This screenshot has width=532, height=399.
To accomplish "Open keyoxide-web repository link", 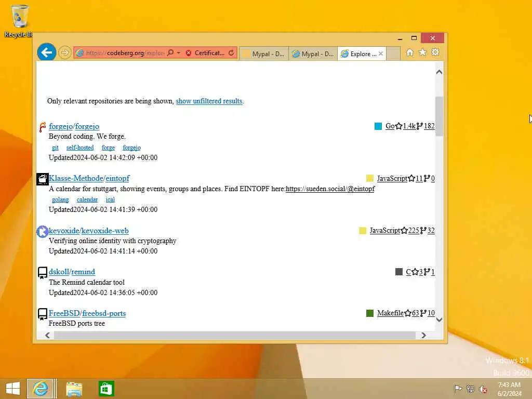I will pos(105,231).
